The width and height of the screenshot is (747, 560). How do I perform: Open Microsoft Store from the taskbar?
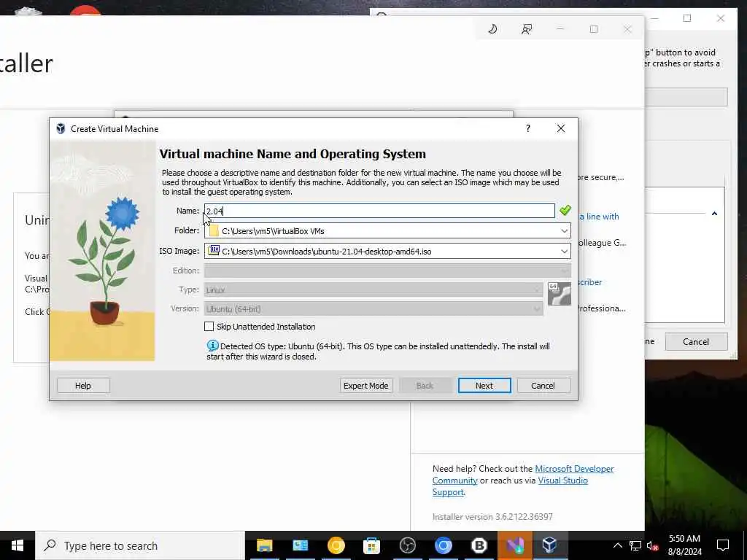click(371, 545)
